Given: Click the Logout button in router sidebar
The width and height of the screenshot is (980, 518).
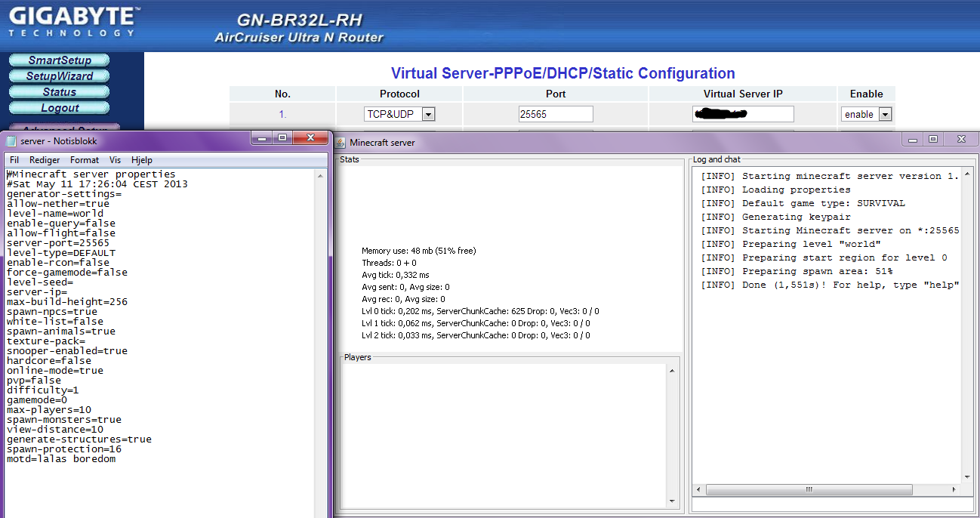Looking at the screenshot, I should tap(60, 108).
